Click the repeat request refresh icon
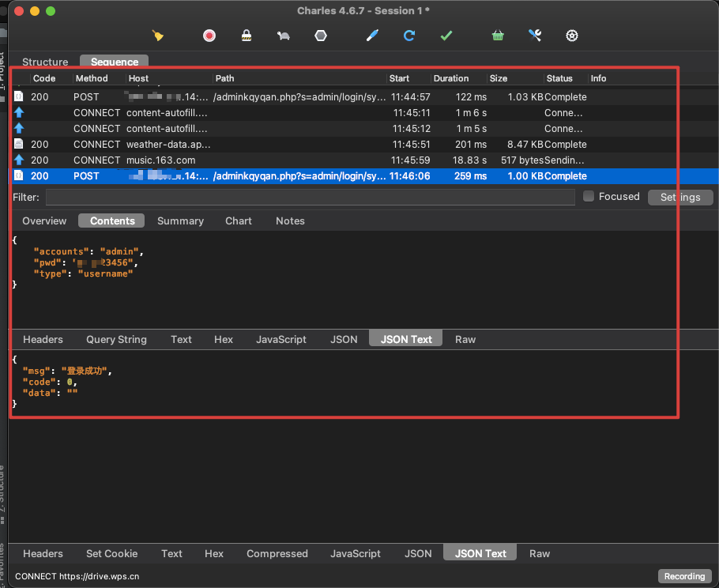Screen dimensions: 719x588 (x=409, y=36)
